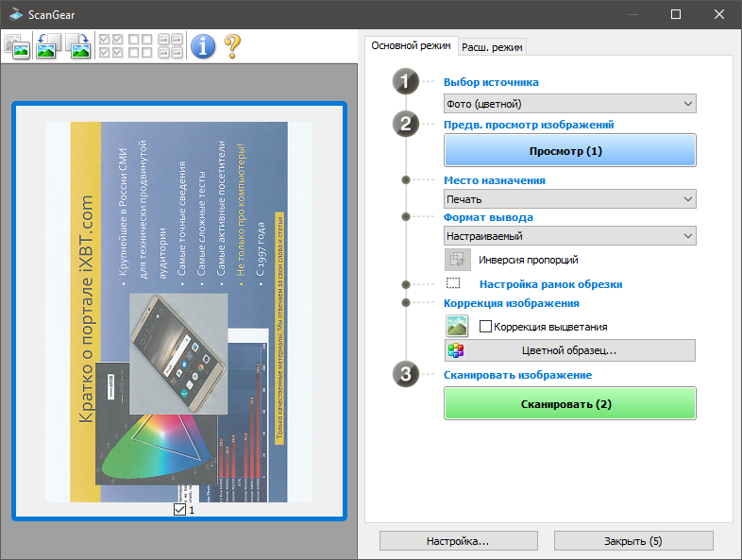The width and height of the screenshot is (742, 560).
Task: Select all crop frames using the grid icon
Action: pos(170,46)
